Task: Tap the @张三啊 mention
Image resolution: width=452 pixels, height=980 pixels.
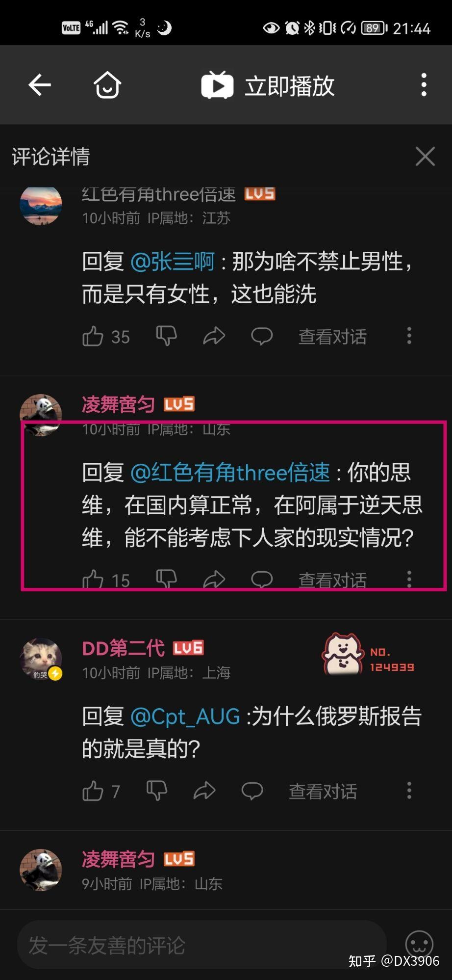Action: point(173,261)
